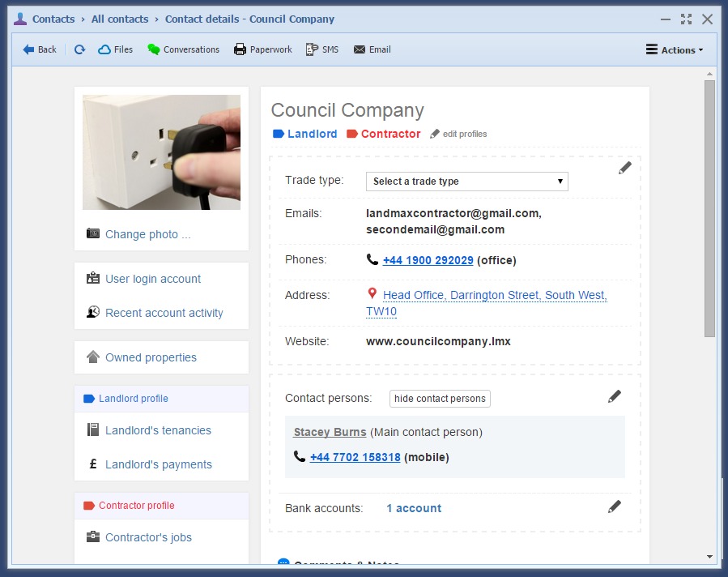The width and height of the screenshot is (728, 577).
Task: Click the vertical scrollbar thumb
Action: point(709,207)
